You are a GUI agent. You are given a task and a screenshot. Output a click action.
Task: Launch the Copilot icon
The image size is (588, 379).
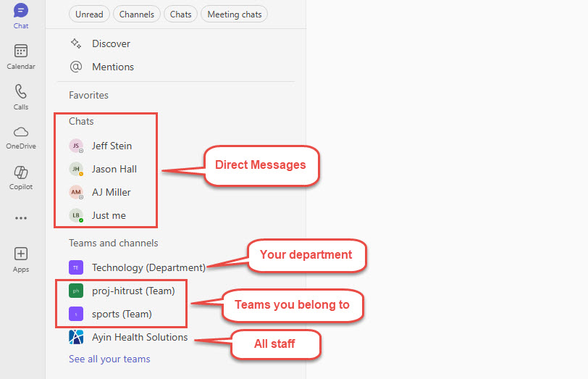21,172
